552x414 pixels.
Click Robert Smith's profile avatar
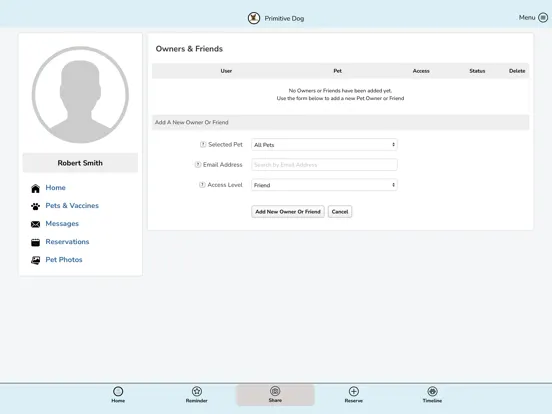(80, 95)
